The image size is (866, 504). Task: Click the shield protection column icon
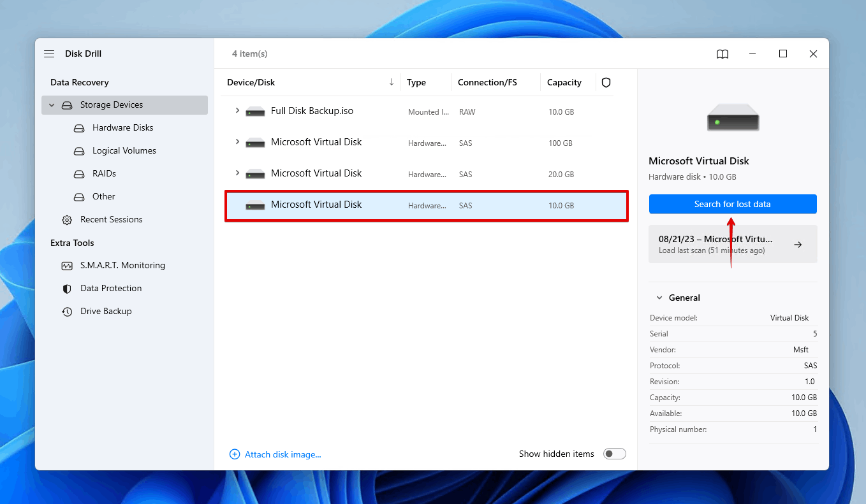click(606, 82)
